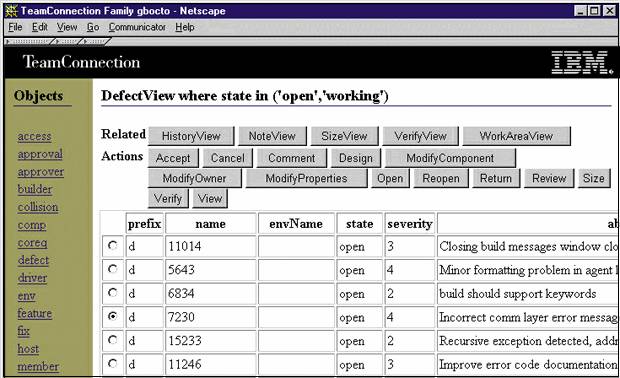Screen dimensions: 620x378
Task: Open the Edit menu
Action: point(40,27)
